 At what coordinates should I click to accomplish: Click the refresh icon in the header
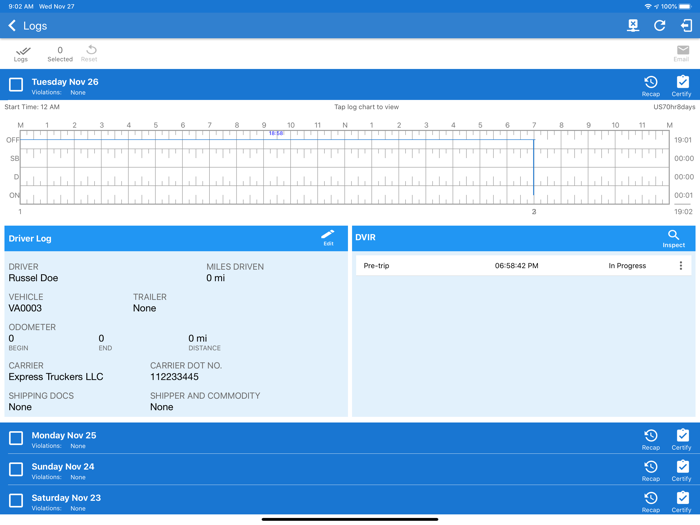coord(659,26)
